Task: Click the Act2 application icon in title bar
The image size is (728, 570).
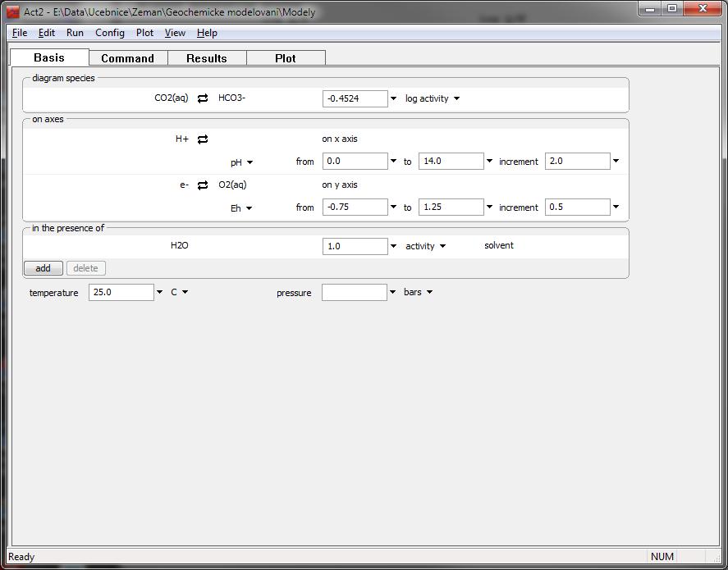Action: pos(13,11)
